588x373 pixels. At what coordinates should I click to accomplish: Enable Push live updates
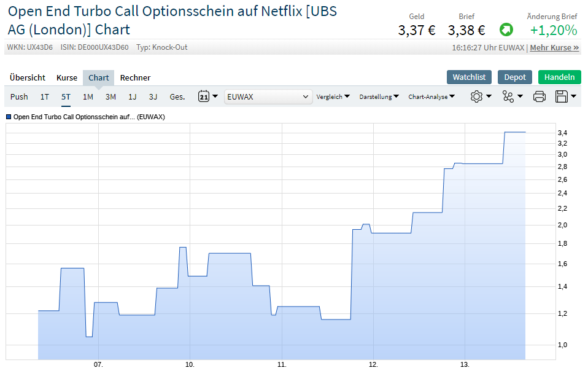19,96
